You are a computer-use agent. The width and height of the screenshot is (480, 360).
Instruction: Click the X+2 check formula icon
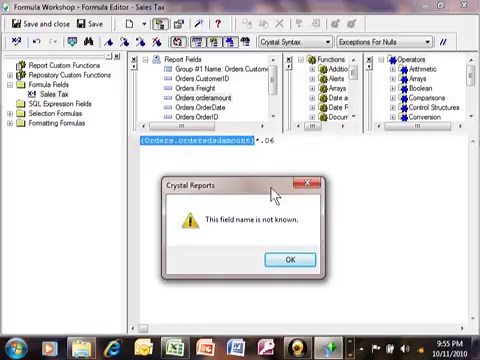16,41
